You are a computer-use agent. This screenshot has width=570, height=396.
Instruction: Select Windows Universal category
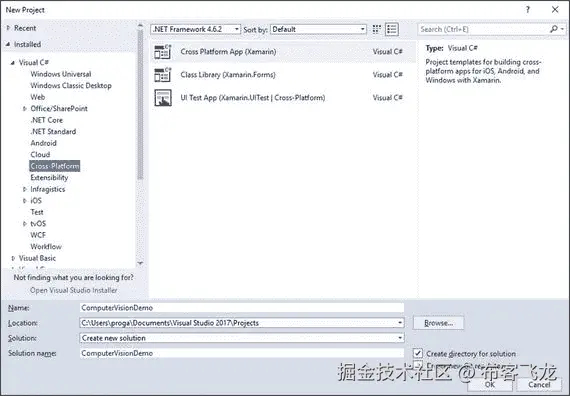tap(61, 74)
